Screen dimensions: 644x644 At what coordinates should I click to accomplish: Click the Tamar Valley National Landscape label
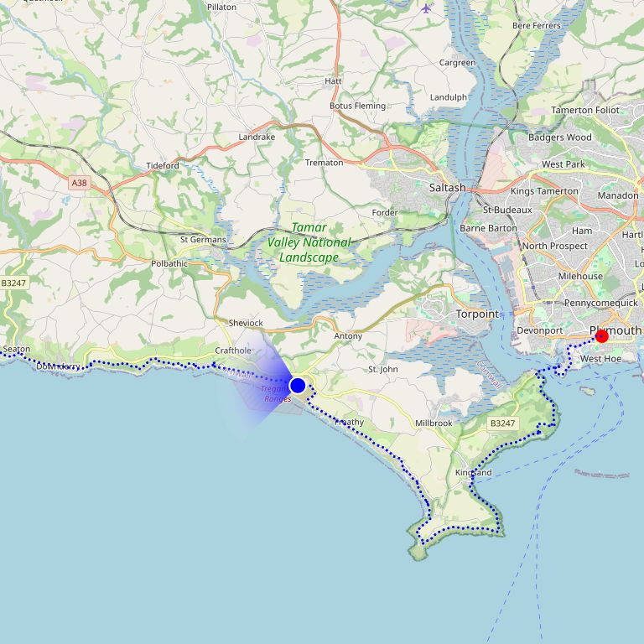tap(309, 242)
